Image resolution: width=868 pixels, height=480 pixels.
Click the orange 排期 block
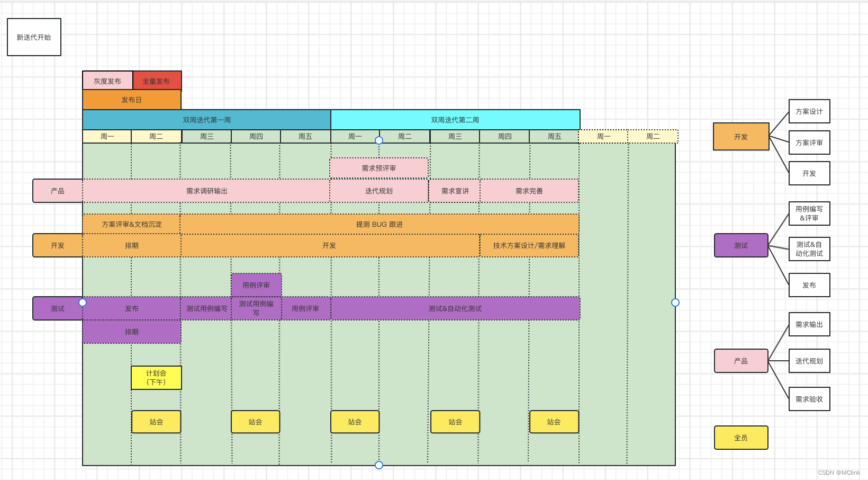[x=132, y=245]
